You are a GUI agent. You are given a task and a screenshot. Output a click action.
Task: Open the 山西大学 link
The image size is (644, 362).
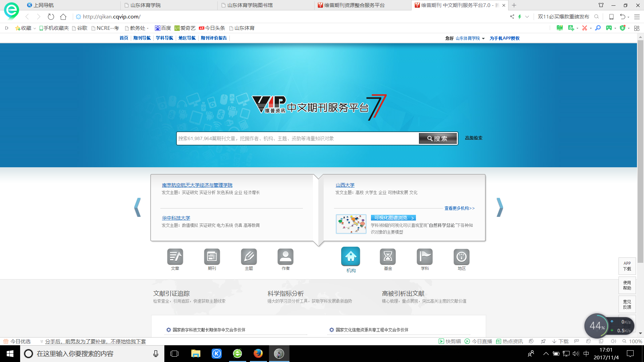345,185
